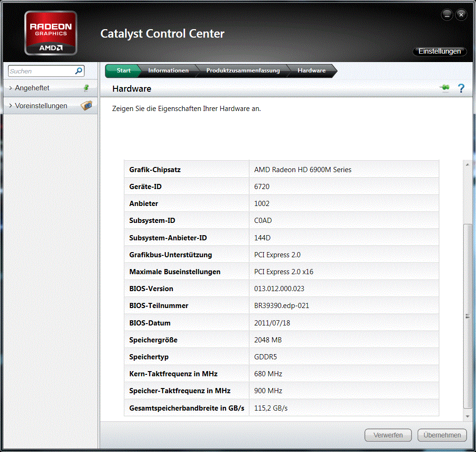Expand the Voreinstellungen section

41,106
